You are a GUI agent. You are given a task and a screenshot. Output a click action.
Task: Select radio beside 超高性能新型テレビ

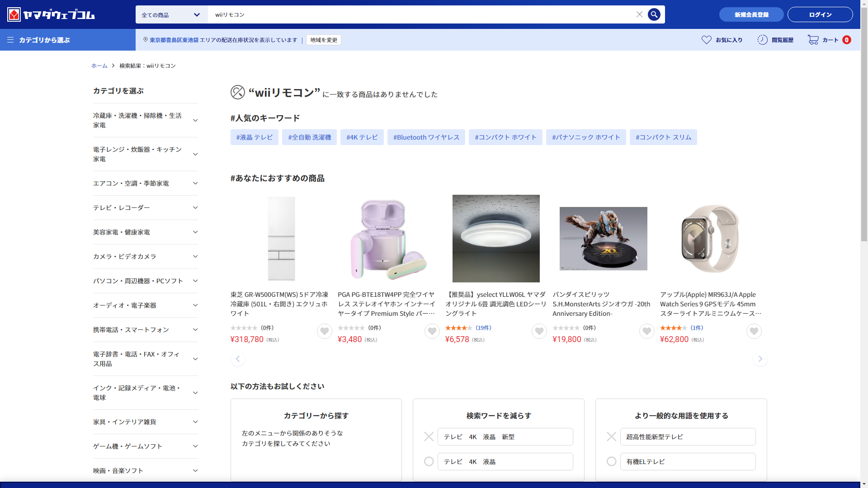click(x=611, y=436)
